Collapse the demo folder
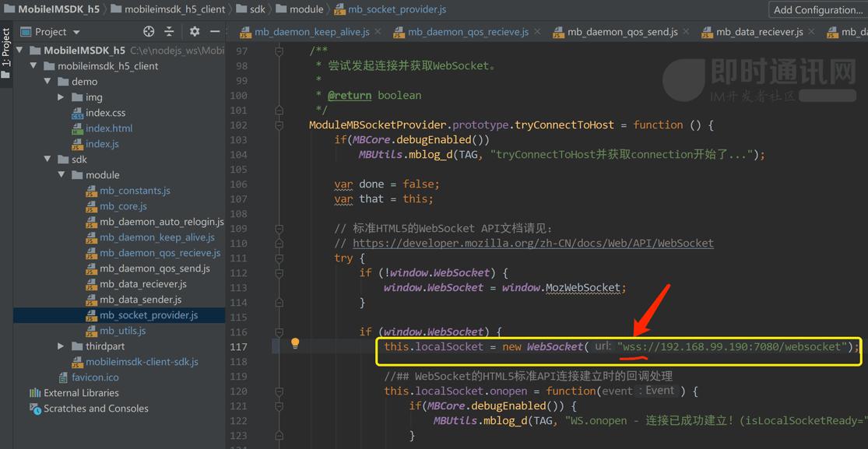Image resolution: width=868 pixels, height=449 pixels. (47, 82)
